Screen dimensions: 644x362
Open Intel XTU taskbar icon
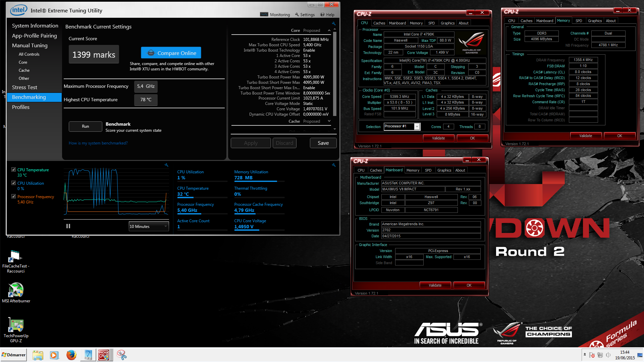coord(88,355)
